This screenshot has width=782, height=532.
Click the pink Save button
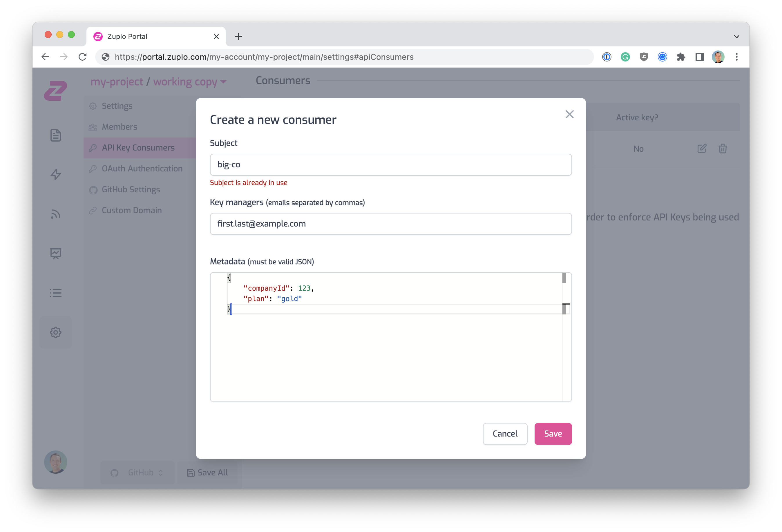(553, 434)
